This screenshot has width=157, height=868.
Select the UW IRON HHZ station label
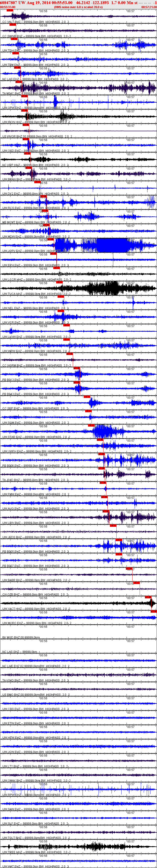click(36, 122)
